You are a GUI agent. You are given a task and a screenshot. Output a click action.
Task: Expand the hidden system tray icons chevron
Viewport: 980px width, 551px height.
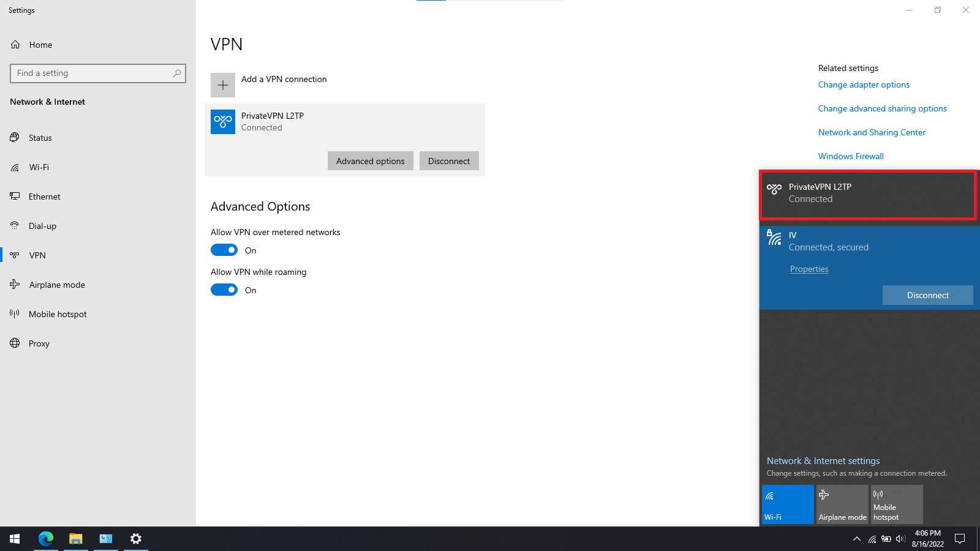[857, 539]
